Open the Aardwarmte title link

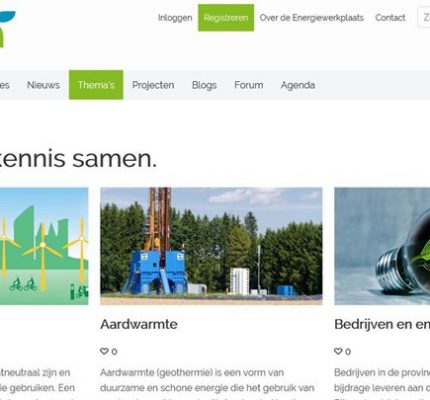139,324
